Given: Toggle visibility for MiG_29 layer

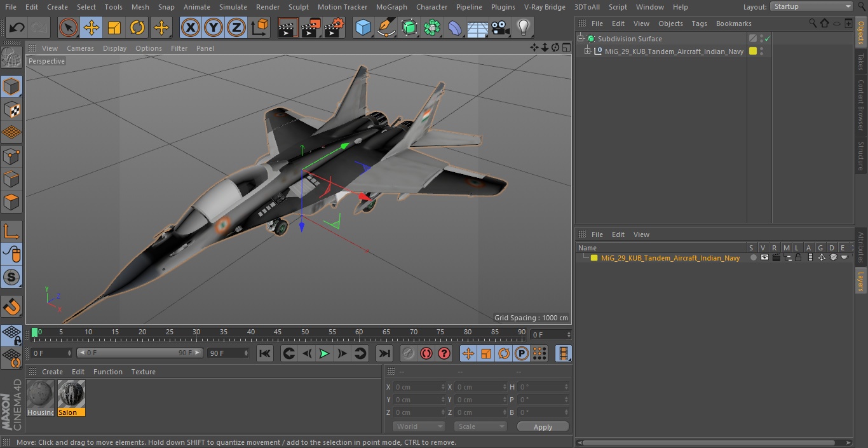Looking at the screenshot, I should click(764, 257).
